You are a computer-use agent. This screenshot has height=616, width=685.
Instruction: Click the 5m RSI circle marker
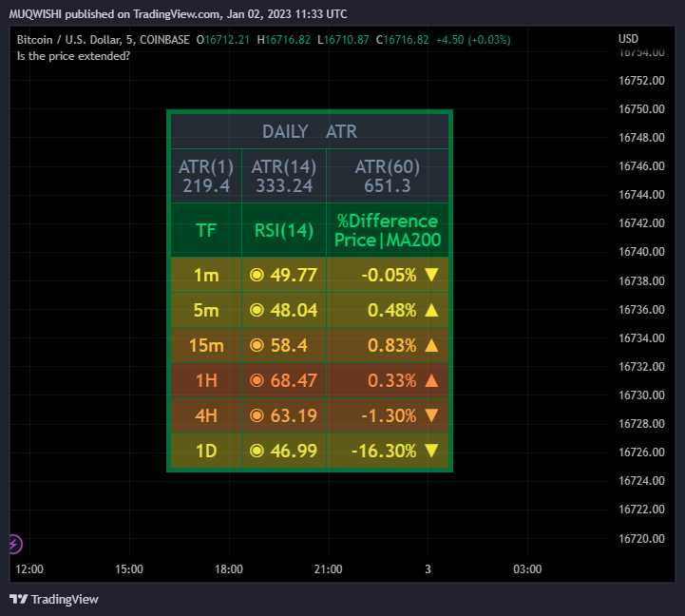point(257,310)
